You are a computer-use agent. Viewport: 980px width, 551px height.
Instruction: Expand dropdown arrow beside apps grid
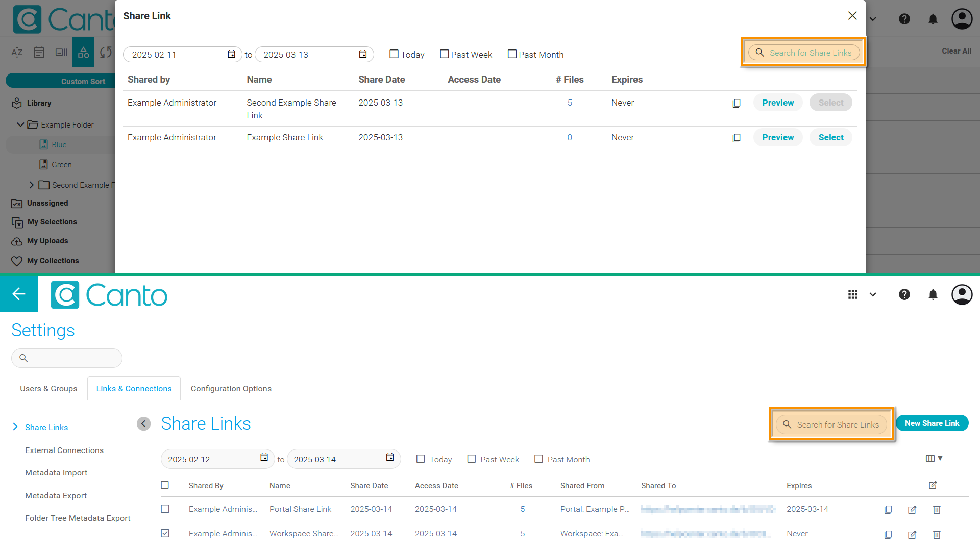(873, 294)
